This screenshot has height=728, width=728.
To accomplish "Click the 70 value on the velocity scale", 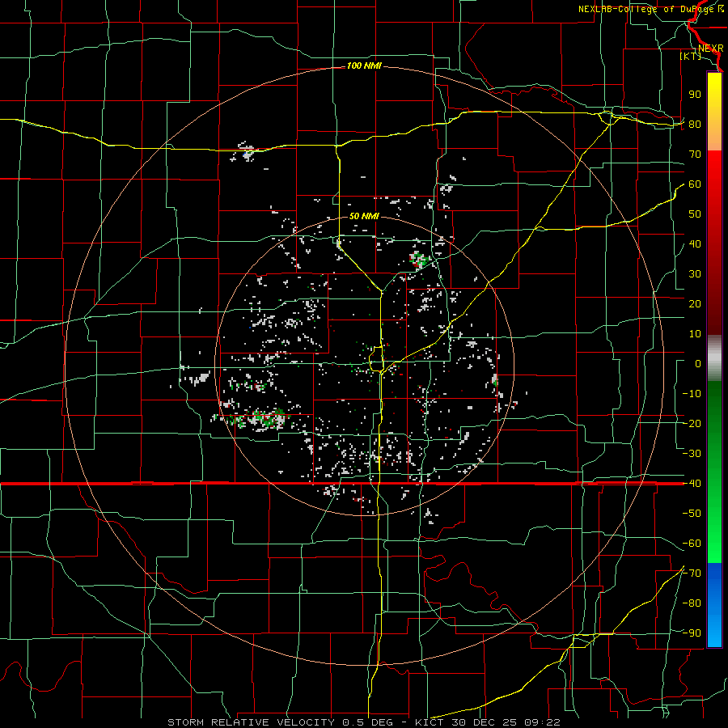I will [695, 154].
